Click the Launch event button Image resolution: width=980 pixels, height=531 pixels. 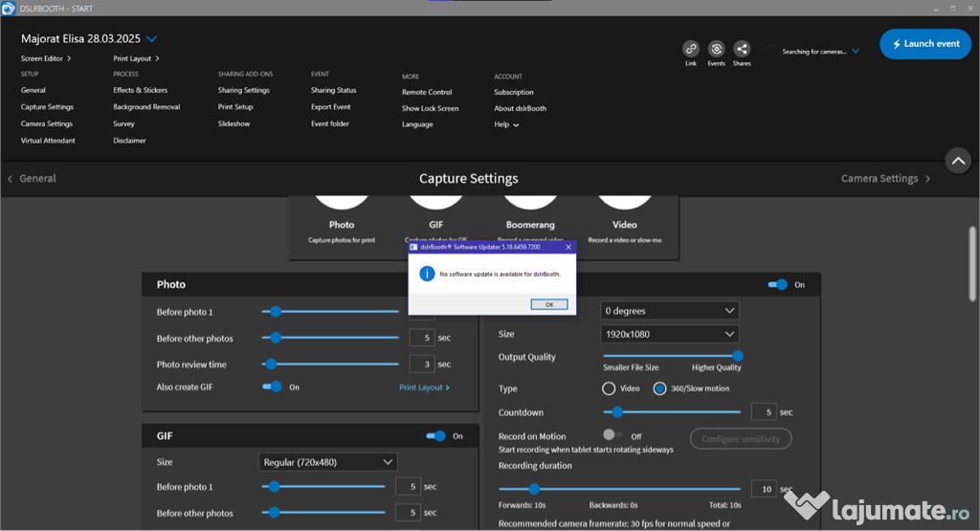(x=925, y=44)
